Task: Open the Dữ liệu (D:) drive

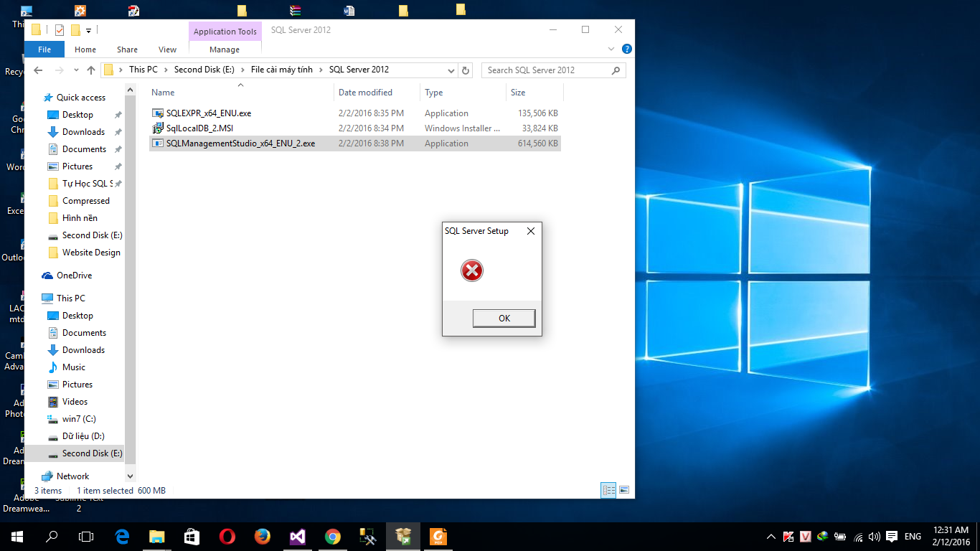Action: point(83,436)
